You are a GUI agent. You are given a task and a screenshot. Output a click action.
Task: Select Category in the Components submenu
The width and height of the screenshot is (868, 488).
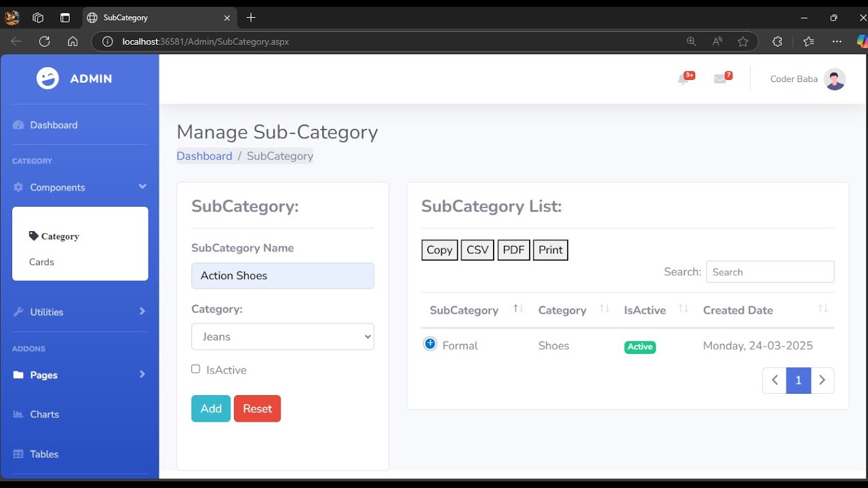pyautogui.click(x=60, y=237)
